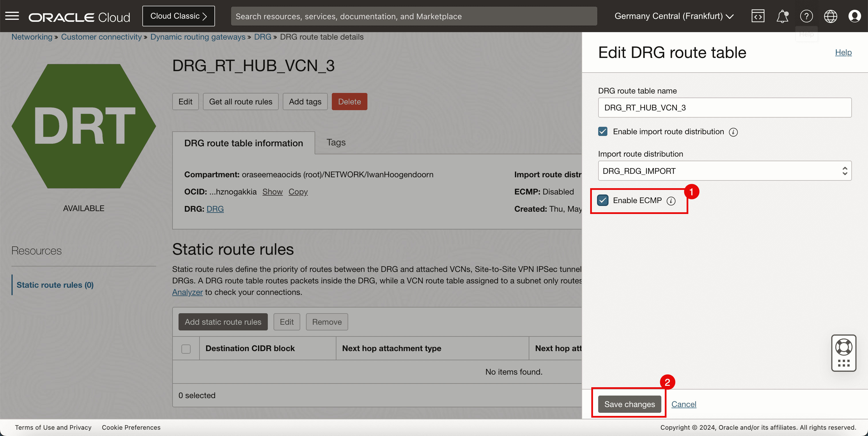Image resolution: width=868 pixels, height=436 pixels.
Task: Open the Import route distribution dropdown
Action: [724, 171]
